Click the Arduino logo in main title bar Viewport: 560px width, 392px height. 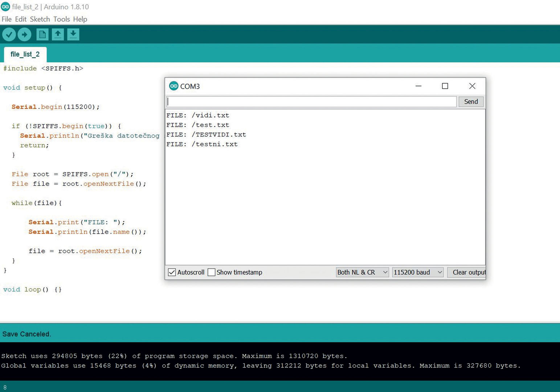click(x=5, y=7)
